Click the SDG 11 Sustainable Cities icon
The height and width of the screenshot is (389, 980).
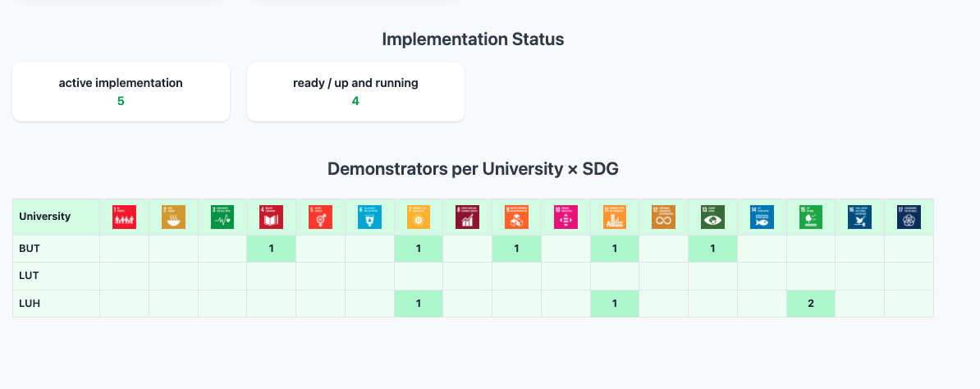[x=615, y=217]
